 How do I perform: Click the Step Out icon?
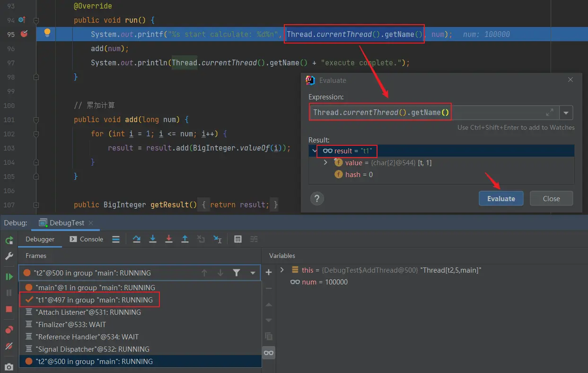(x=185, y=239)
